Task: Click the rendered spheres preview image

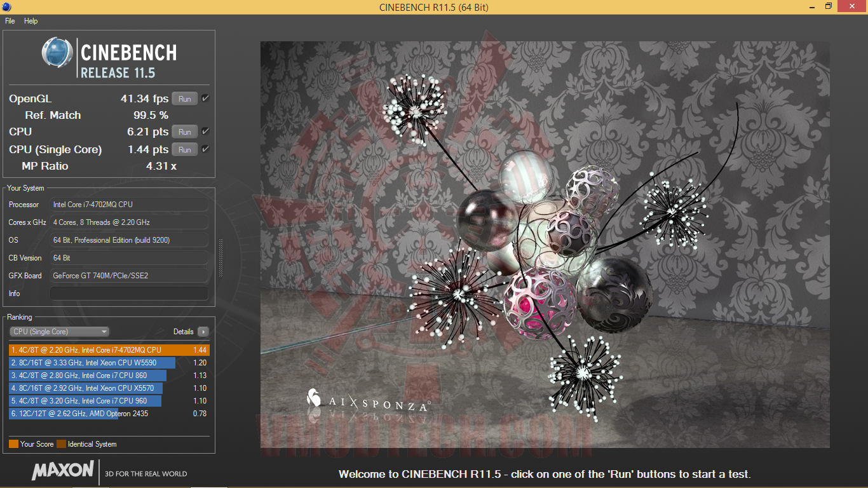Action: (x=545, y=245)
